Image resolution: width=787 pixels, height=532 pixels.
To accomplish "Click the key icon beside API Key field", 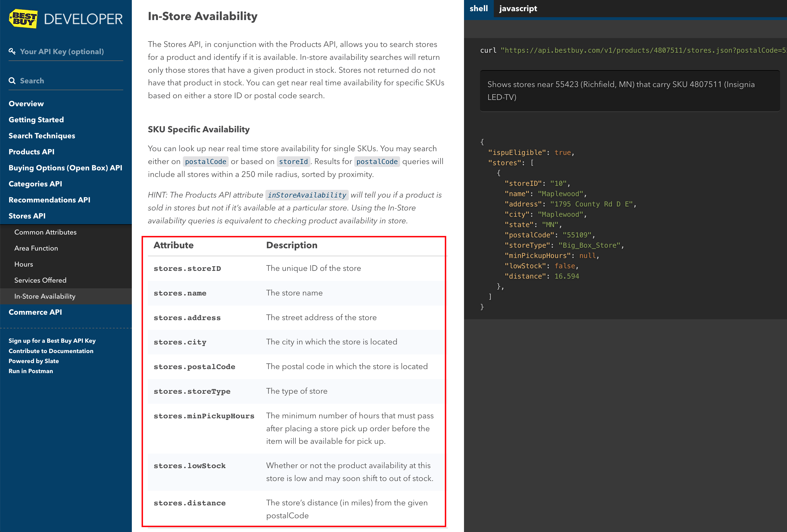I will [x=12, y=51].
